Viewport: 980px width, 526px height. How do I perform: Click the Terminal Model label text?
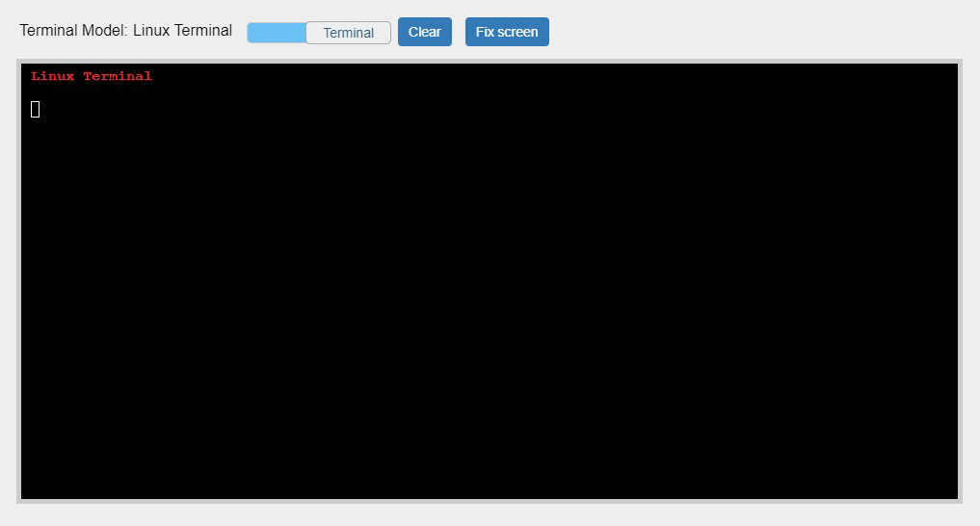[x=73, y=31]
